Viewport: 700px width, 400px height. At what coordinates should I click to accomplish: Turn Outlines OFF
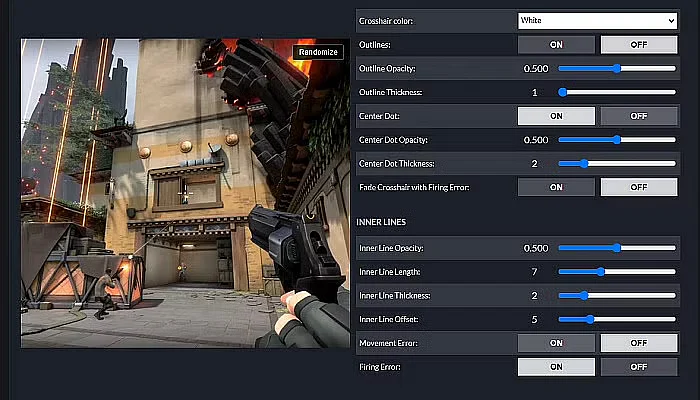(x=639, y=45)
